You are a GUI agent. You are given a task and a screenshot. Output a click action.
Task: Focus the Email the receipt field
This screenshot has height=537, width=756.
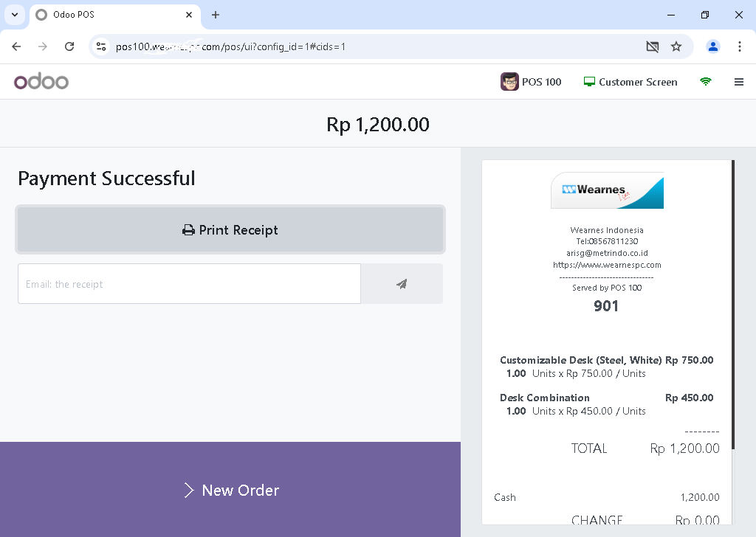[x=189, y=284]
